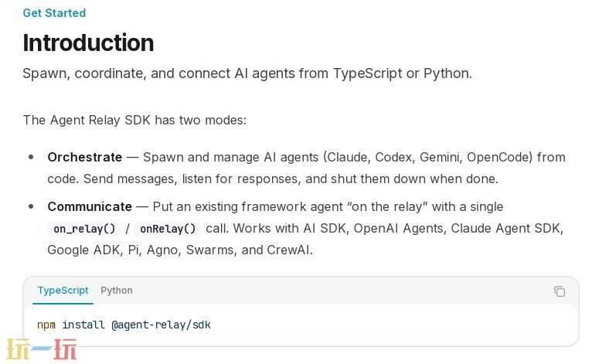This screenshot has width=592, height=364.
Task: Click the @agent-relay/sdk package name
Action: [161, 325]
